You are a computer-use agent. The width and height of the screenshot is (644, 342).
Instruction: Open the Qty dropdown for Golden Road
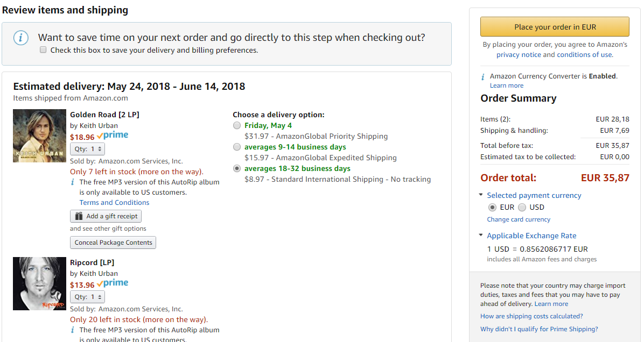click(87, 149)
